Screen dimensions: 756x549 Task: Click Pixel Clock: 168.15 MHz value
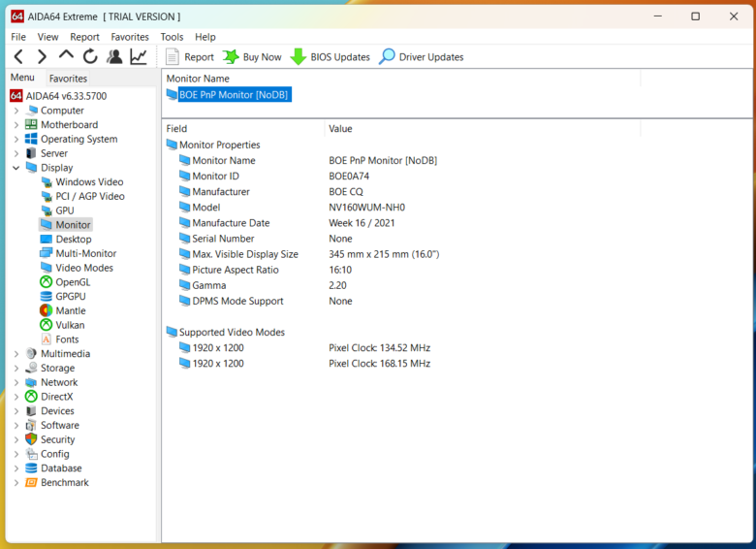(x=379, y=364)
